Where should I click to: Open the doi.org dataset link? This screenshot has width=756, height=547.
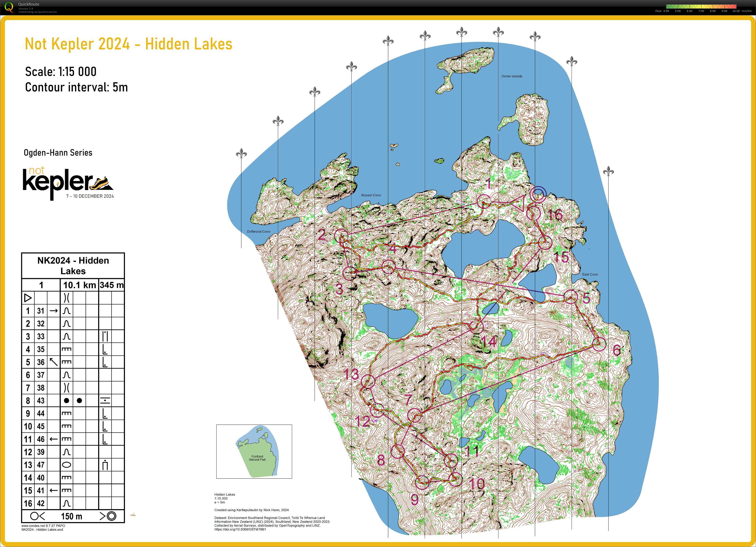tap(240, 529)
